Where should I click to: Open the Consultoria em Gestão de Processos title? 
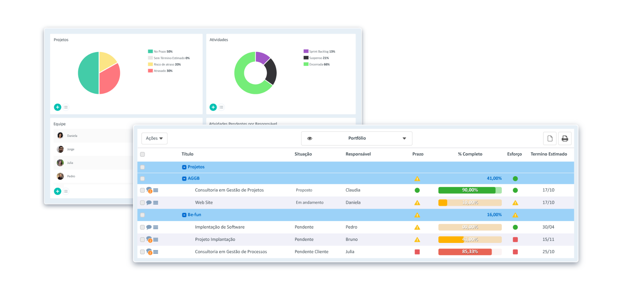pos(231,252)
